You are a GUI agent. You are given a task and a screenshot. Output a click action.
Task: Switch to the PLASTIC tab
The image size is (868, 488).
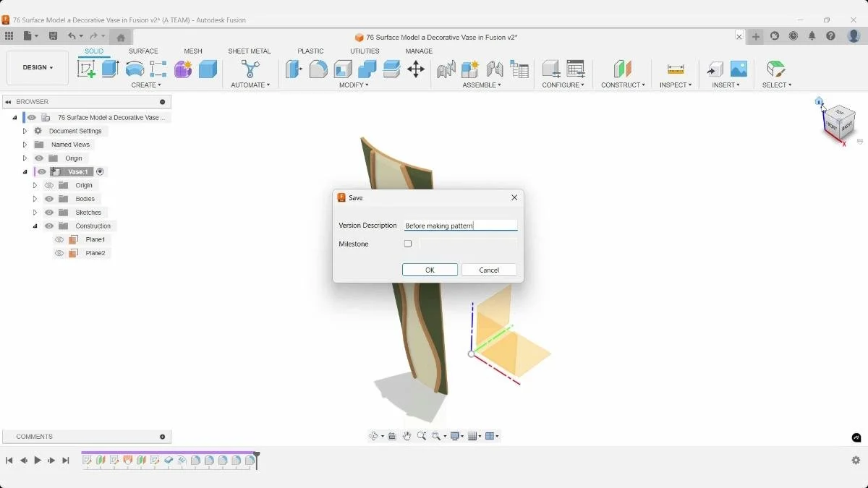[x=310, y=51]
